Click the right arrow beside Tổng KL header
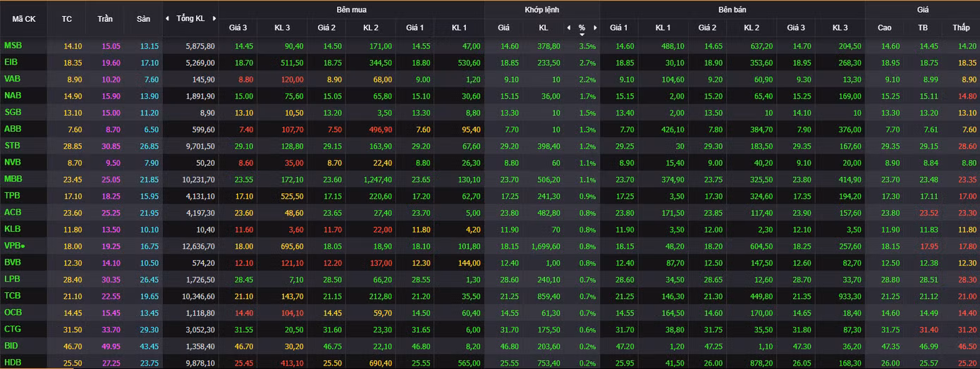Viewport: 980px width, 369px height. (213, 18)
